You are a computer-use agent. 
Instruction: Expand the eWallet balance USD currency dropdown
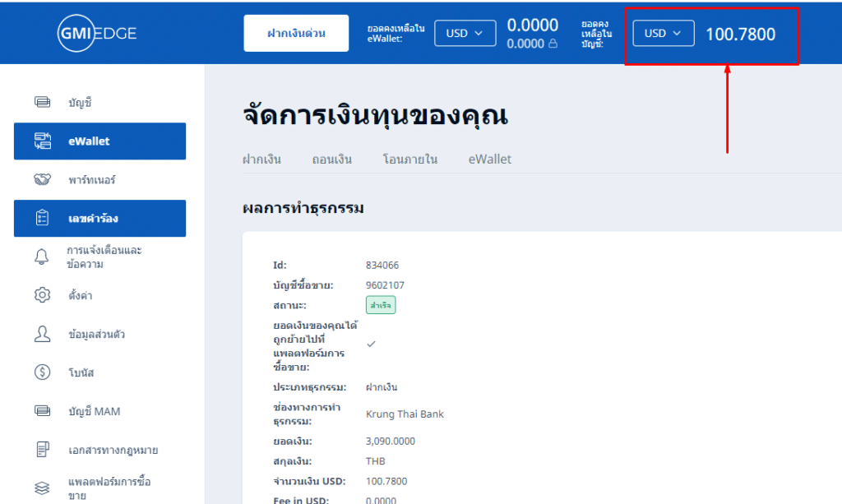pos(465,34)
